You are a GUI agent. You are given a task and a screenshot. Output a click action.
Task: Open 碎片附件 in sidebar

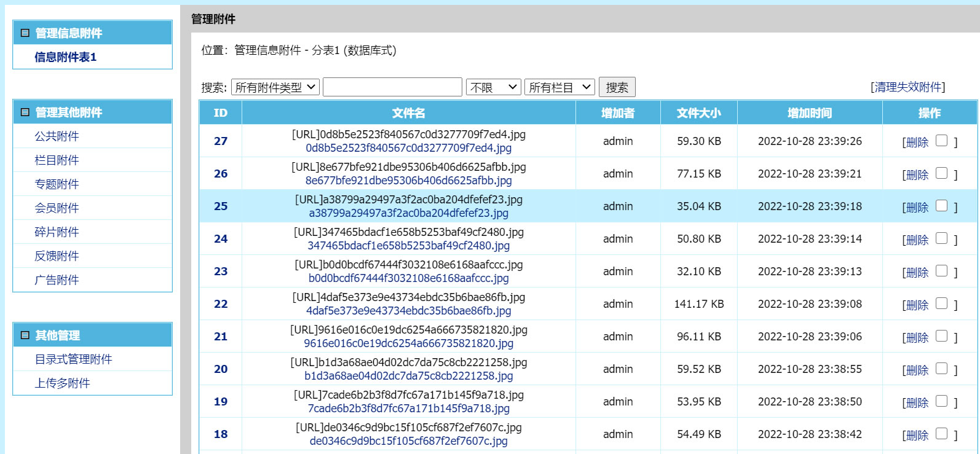click(57, 232)
